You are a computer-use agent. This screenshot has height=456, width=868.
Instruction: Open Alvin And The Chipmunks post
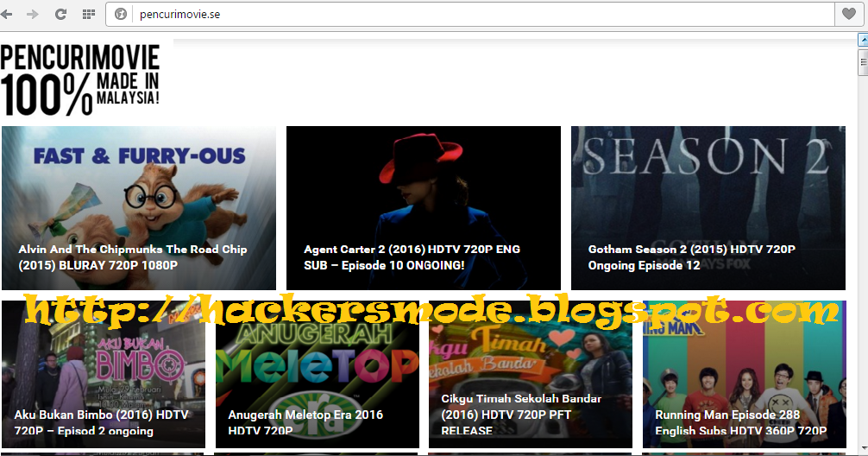(x=132, y=257)
